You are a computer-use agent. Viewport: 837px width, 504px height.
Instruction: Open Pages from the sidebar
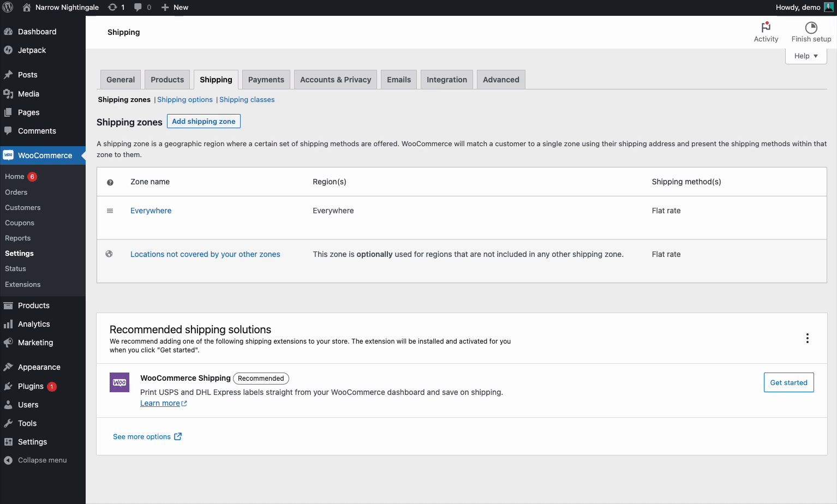point(43,112)
